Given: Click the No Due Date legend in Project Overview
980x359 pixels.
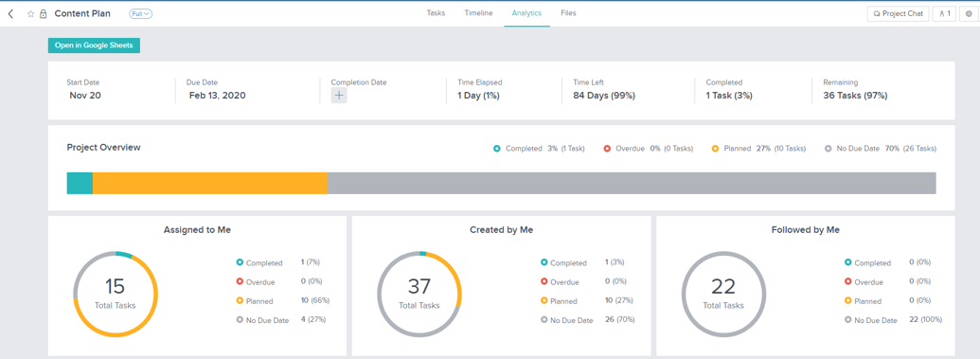Looking at the screenshot, I should click(881, 149).
